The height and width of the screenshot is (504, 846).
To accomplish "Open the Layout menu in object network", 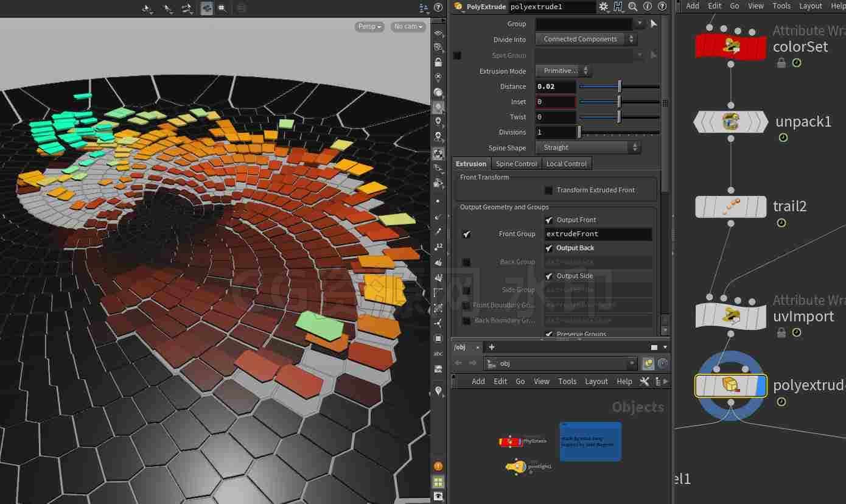I will click(x=596, y=381).
